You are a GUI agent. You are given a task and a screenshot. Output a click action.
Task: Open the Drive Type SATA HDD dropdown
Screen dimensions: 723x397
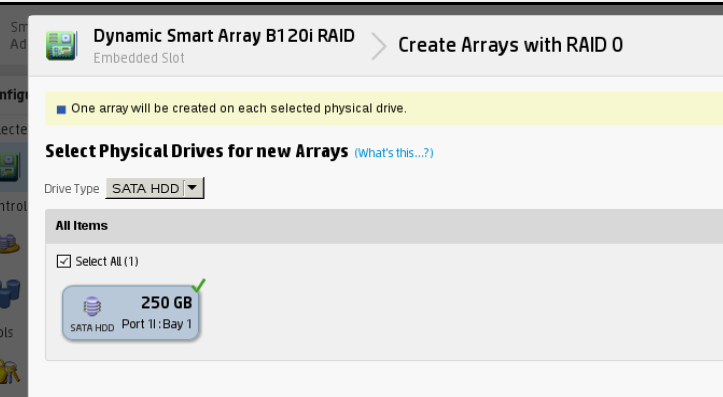point(154,188)
